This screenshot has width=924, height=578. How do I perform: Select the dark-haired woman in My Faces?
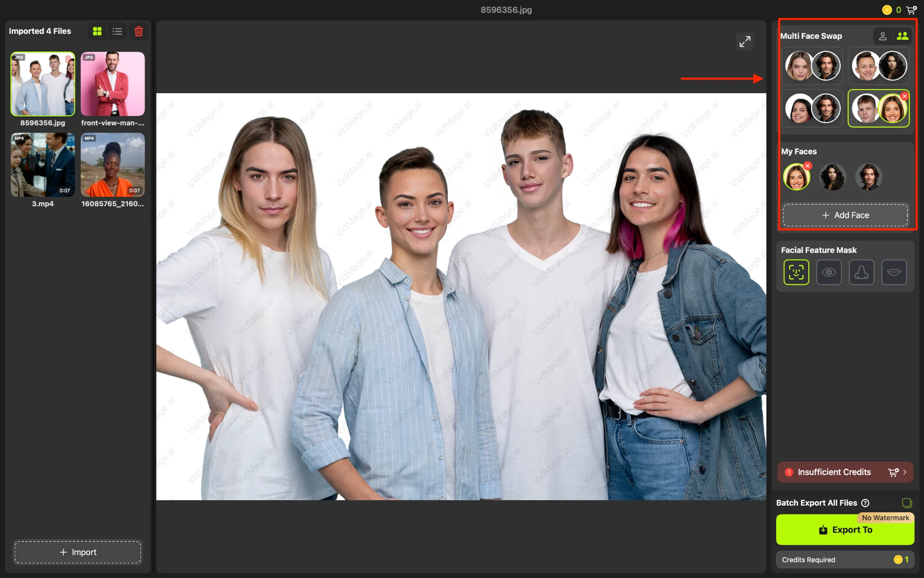coord(832,177)
